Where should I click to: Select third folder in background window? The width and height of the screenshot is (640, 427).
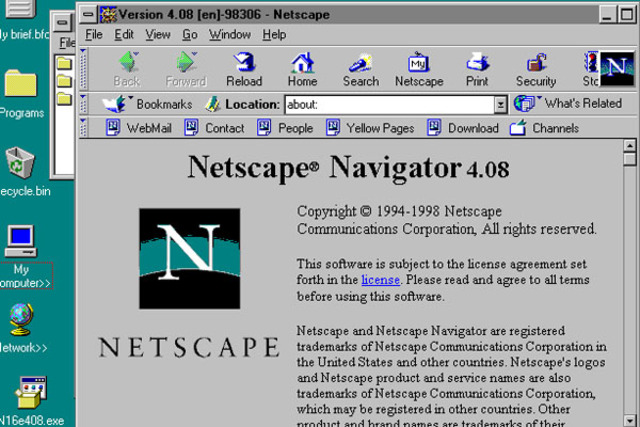[64, 98]
